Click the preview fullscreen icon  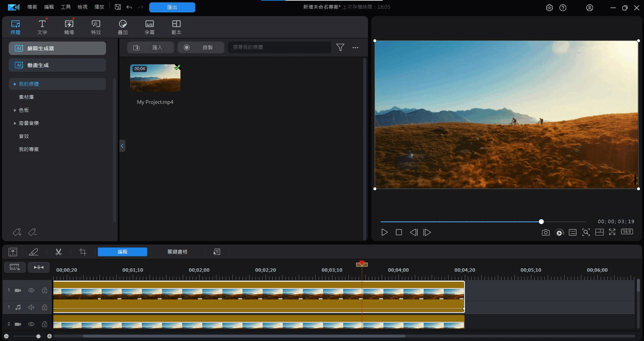click(612, 232)
